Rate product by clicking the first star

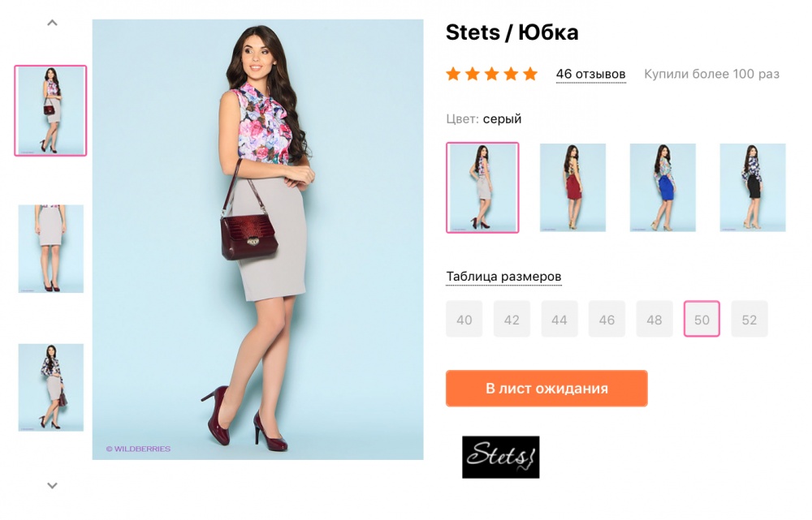click(453, 74)
